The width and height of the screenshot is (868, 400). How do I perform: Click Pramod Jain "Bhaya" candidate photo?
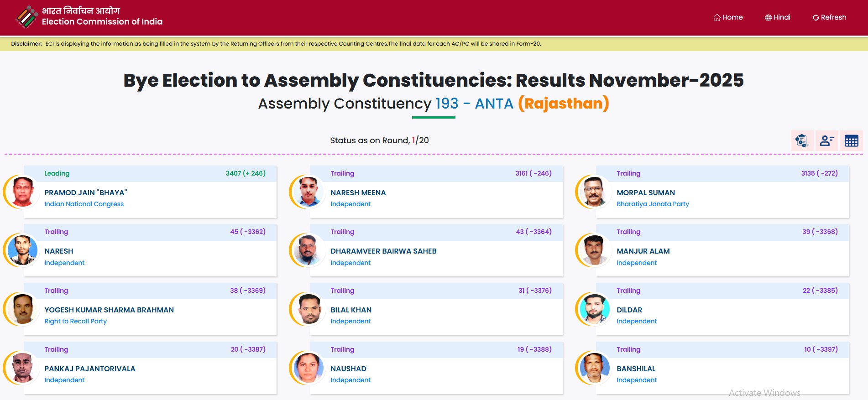pyautogui.click(x=22, y=192)
